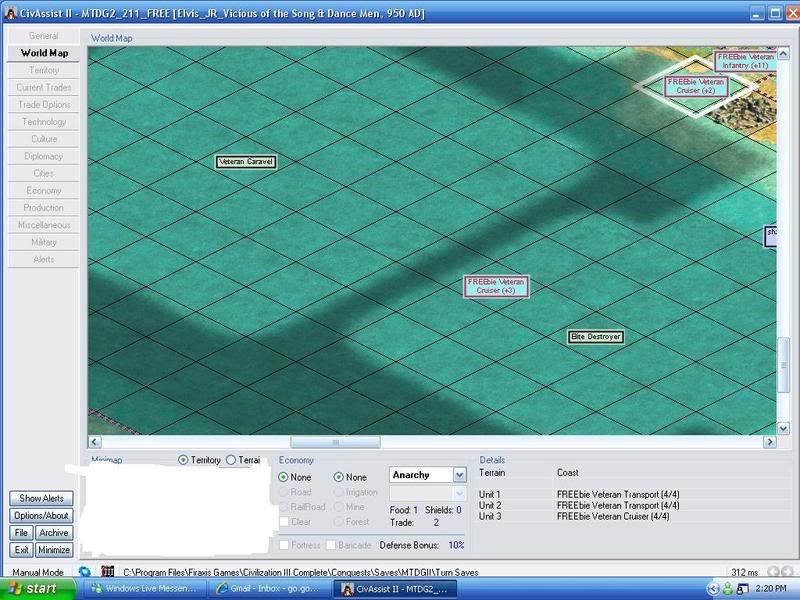Image resolution: width=800 pixels, height=600 pixels.
Task: Click the greyed back arrow in the status bar
Action: tap(773, 572)
